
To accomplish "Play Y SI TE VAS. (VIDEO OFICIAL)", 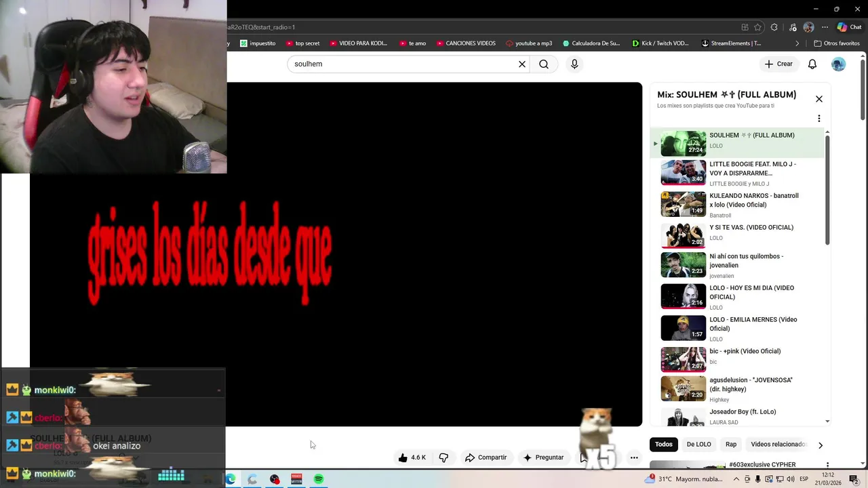I will coord(737,235).
